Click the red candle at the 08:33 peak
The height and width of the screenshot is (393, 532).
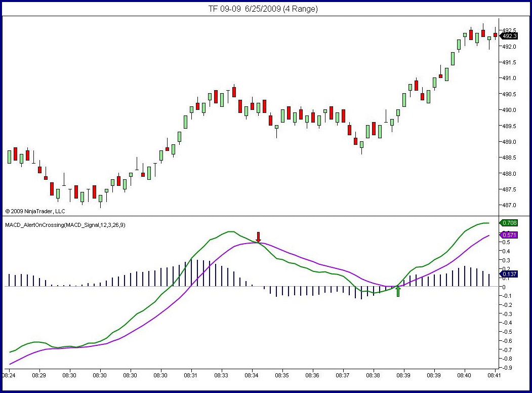tap(234, 92)
